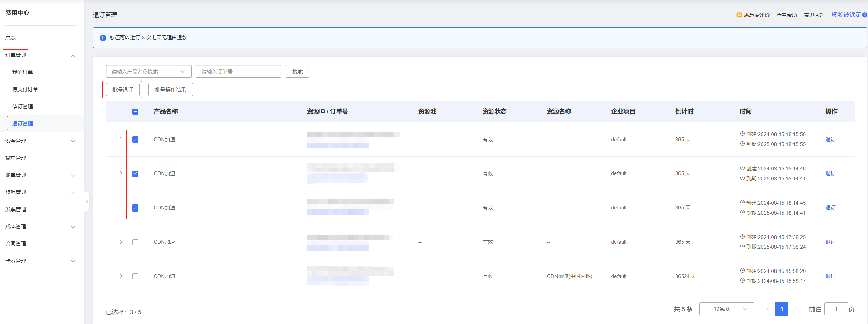The width and height of the screenshot is (868, 324).
Task: Open 总览 in the sidebar
Action: [x=11, y=38]
